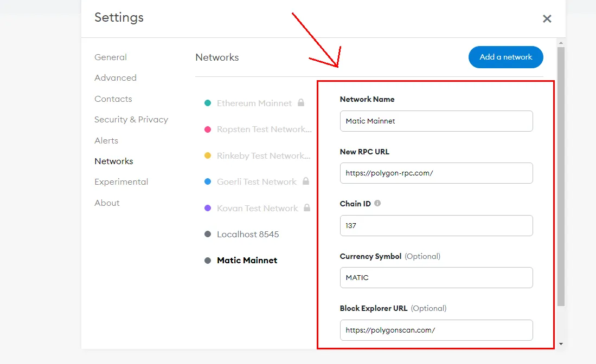Click the Currency Symbol label

tap(370, 256)
